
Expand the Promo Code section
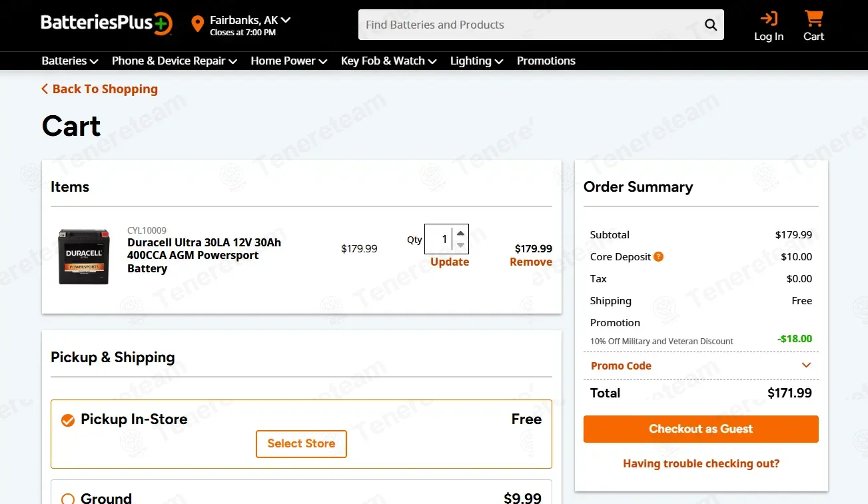pos(701,366)
